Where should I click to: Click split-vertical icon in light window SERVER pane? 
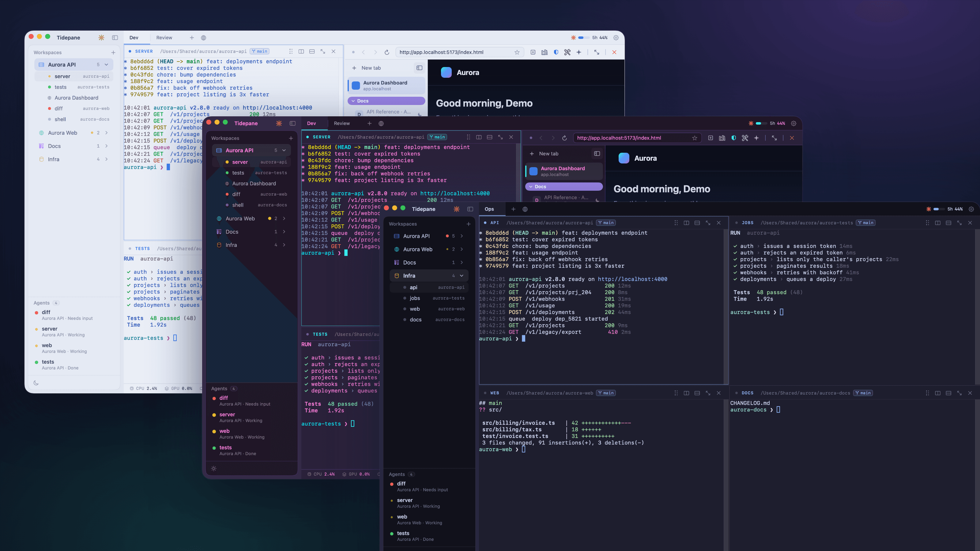pyautogui.click(x=301, y=51)
